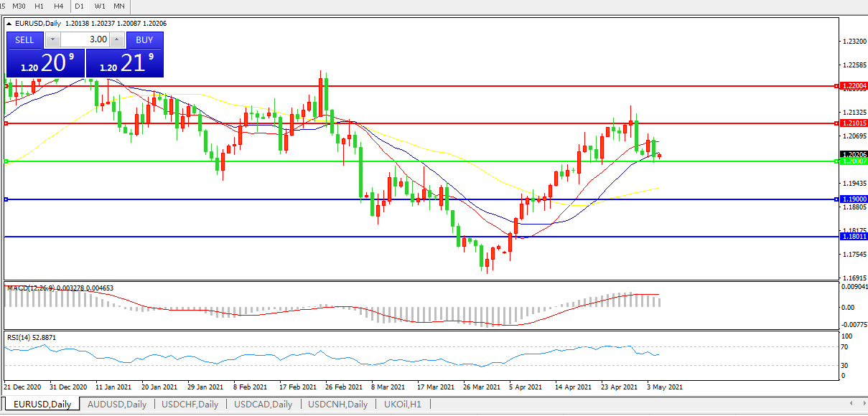Select the H1 timeframe button
This screenshot has width=868, height=416.
tap(39, 6)
